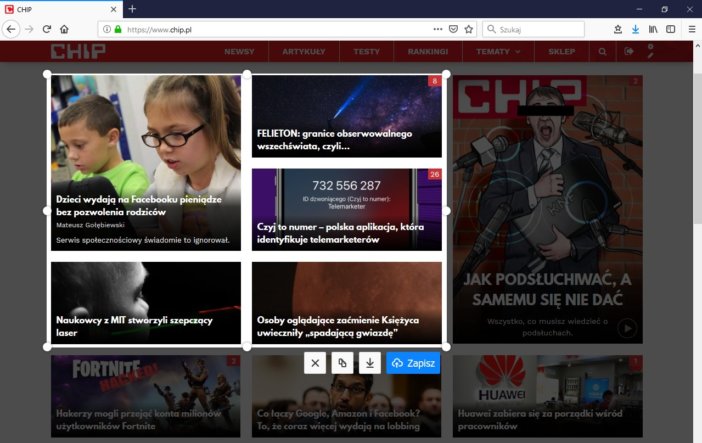Open the Jak podsłuchiwać feature article

(548, 209)
